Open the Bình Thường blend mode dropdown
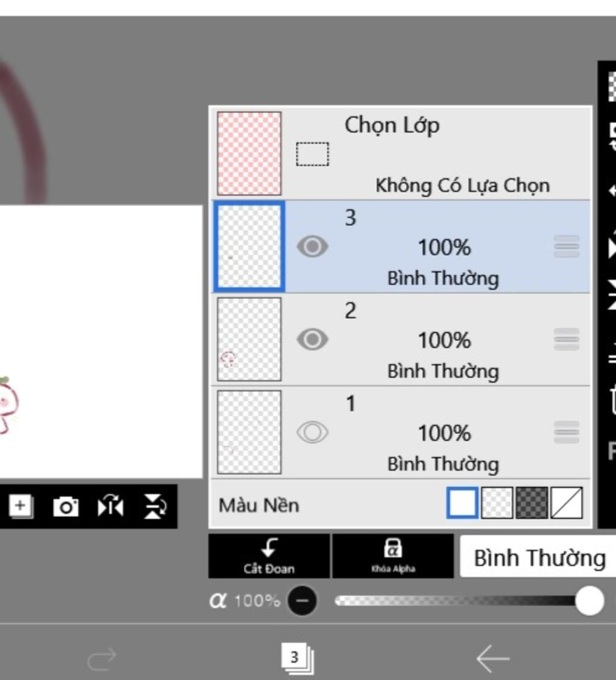This screenshot has width=616, height=680. pos(538,556)
